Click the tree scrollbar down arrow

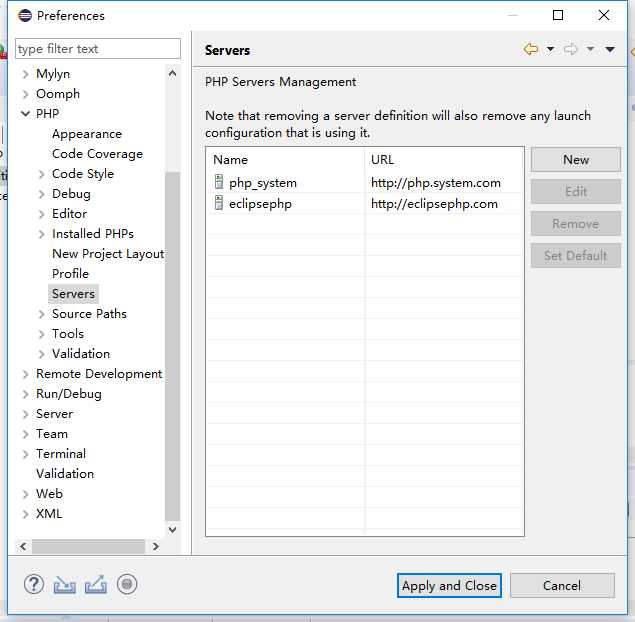coord(172,529)
